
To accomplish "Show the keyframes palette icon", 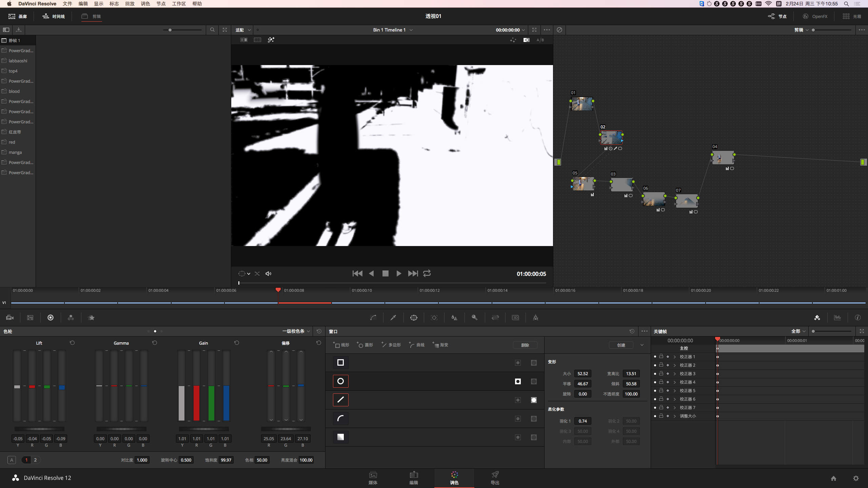I will (817, 318).
